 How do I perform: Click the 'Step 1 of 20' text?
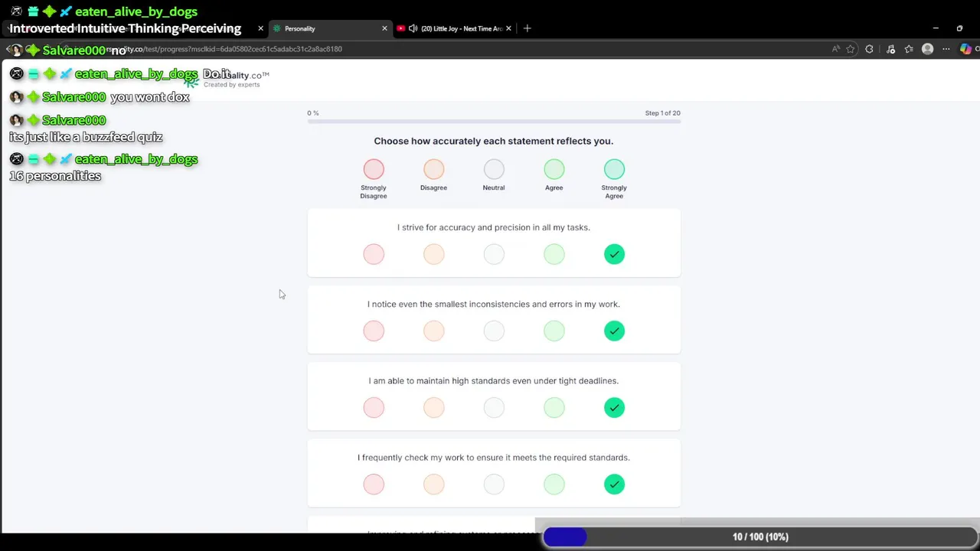click(x=662, y=113)
